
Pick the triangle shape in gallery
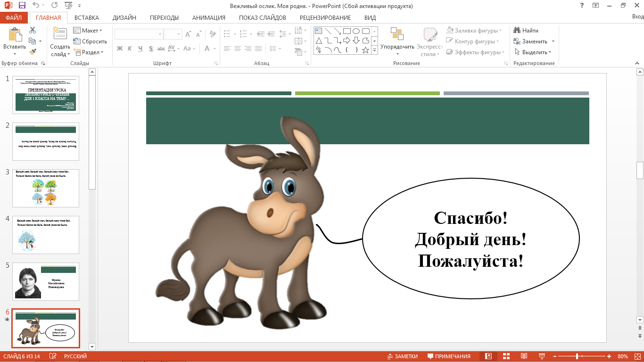tap(319, 41)
